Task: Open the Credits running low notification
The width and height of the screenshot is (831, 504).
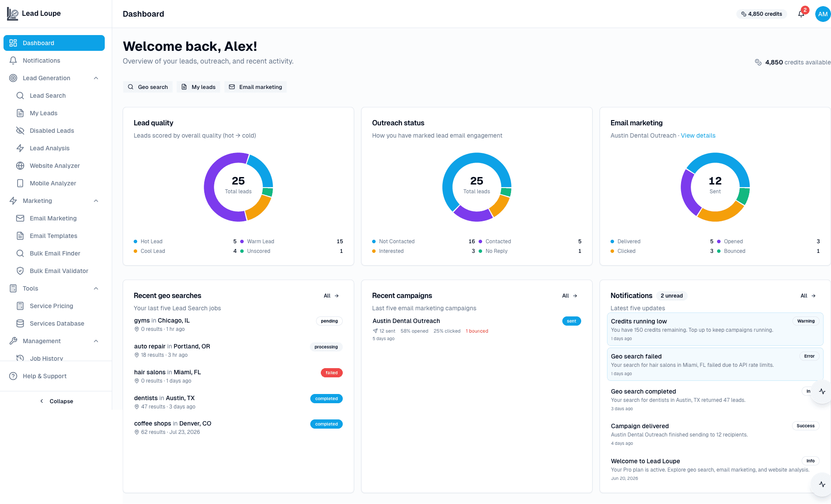Action: pos(715,330)
